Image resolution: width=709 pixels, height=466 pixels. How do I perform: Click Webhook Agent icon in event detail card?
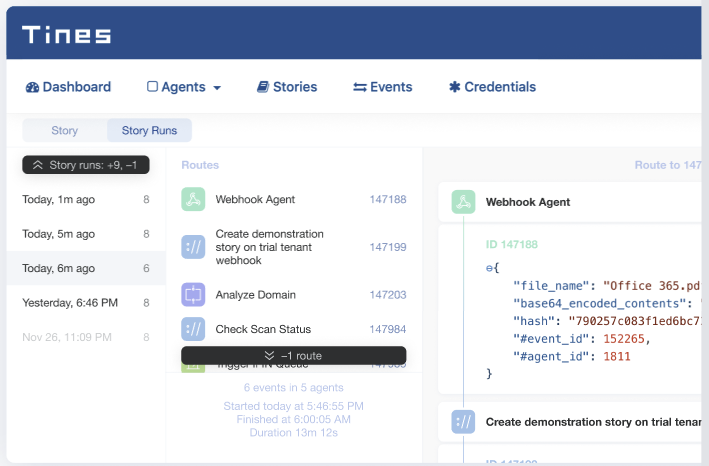click(463, 202)
